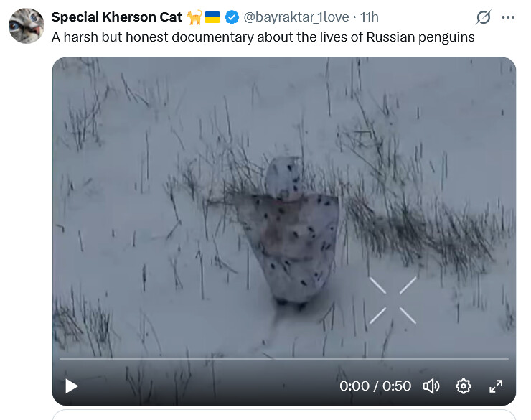The height and width of the screenshot is (420, 531).
Task: Seek along the video progress bar
Action: click(x=283, y=359)
